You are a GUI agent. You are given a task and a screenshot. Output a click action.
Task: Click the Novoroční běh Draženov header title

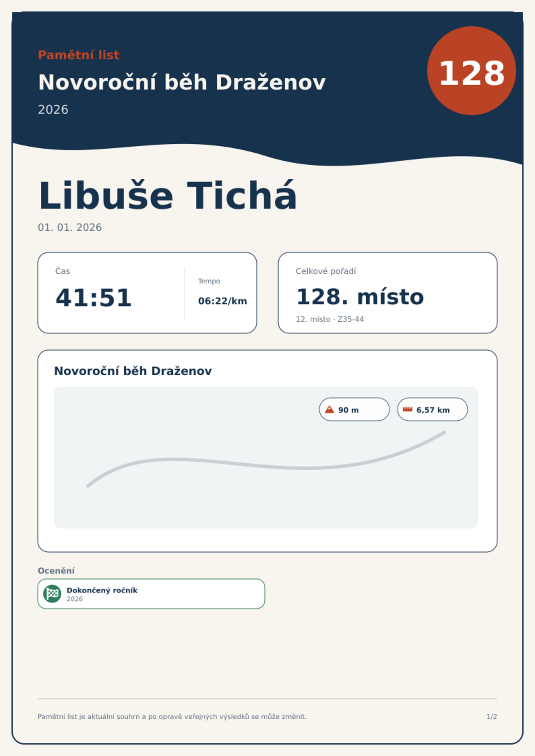[x=182, y=82]
